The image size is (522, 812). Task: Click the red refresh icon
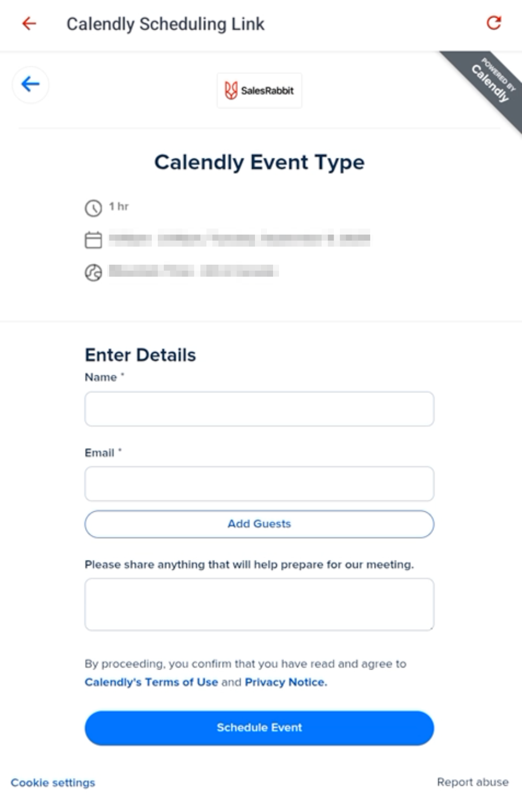pyautogui.click(x=494, y=23)
